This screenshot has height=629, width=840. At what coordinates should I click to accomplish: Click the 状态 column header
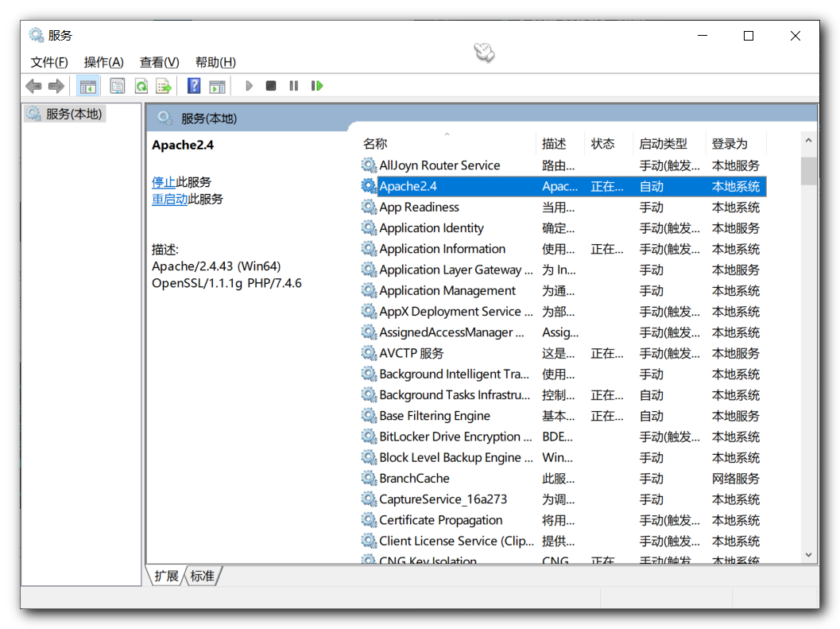click(x=603, y=144)
